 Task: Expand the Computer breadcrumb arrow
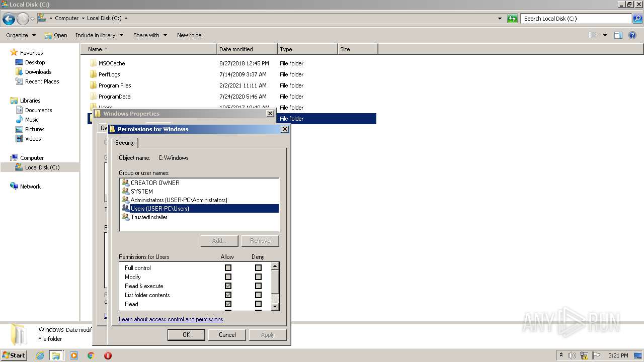click(83, 19)
